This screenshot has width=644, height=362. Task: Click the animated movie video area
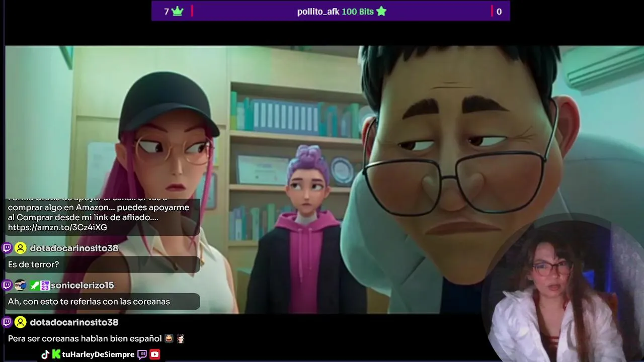(325, 179)
